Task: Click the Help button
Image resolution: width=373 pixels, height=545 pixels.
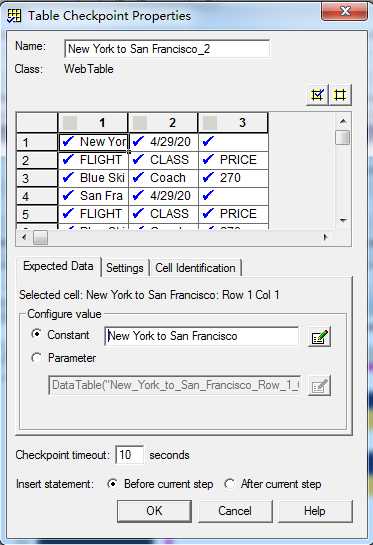Action: pyautogui.click(x=315, y=511)
